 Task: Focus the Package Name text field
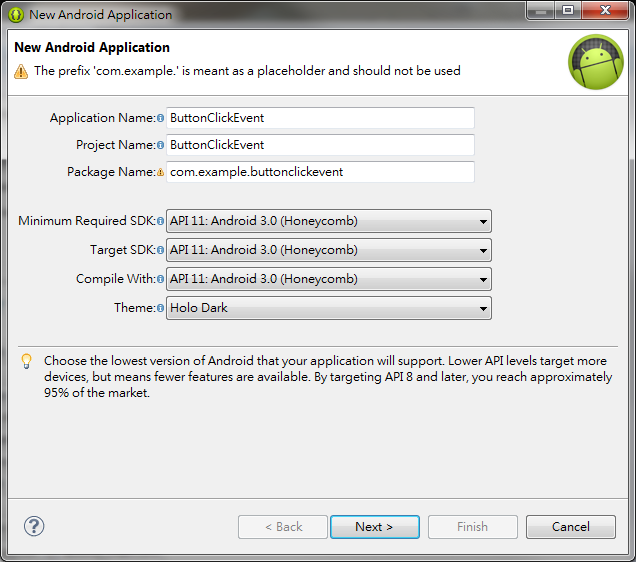point(320,172)
